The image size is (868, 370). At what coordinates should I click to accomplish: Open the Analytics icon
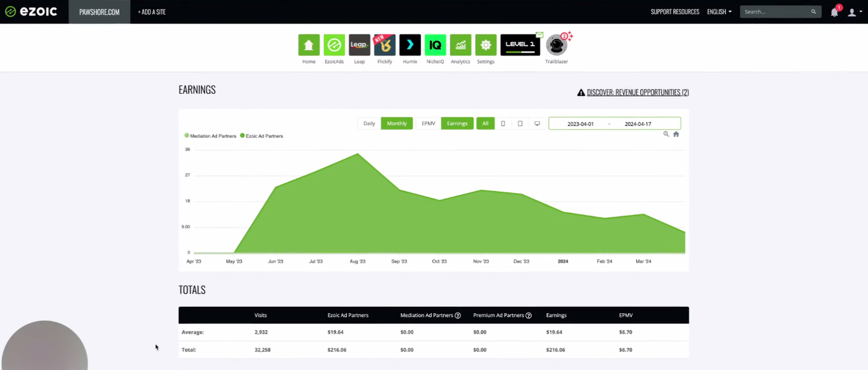(461, 45)
